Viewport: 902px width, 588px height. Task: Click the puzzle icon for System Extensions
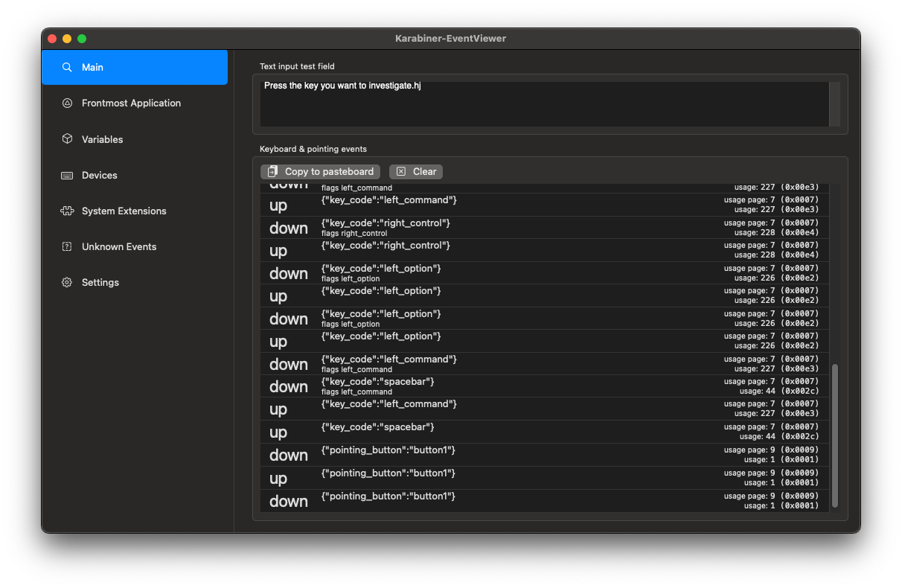tap(67, 211)
